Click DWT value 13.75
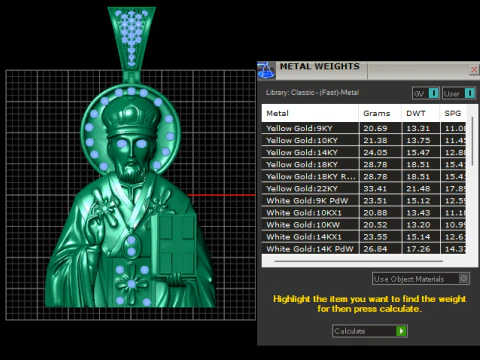Image resolution: width=480 pixels, height=360 pixels. pos(418,140)
